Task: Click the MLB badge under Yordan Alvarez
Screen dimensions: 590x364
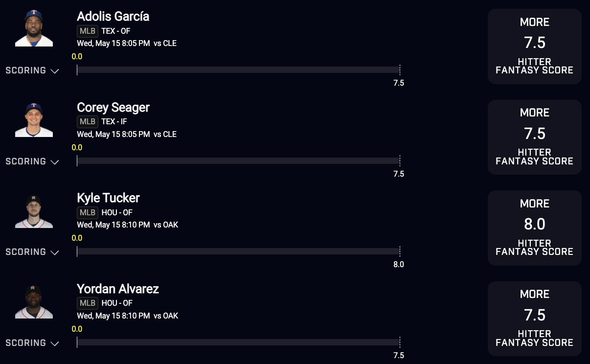Action: coord(88,303)
